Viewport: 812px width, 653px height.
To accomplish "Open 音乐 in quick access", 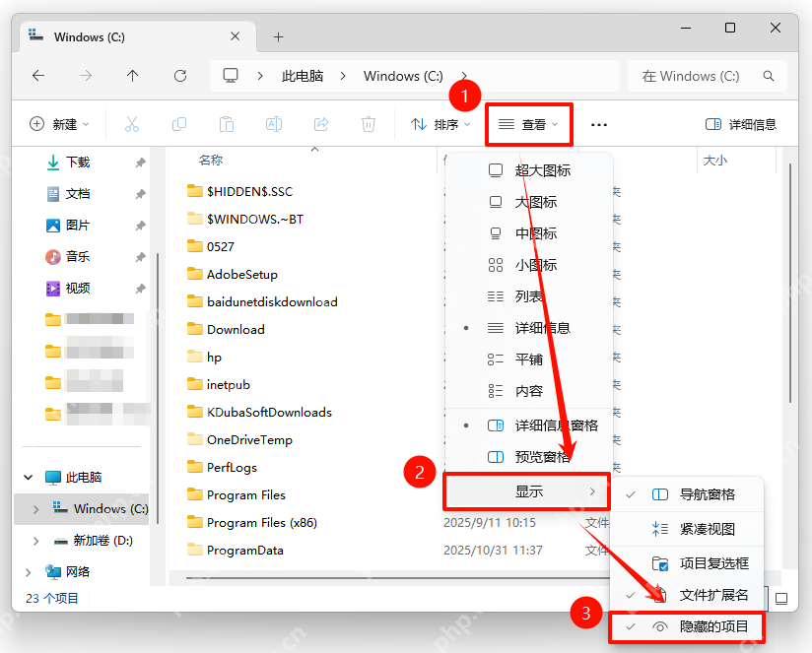I will coord(78,257).
